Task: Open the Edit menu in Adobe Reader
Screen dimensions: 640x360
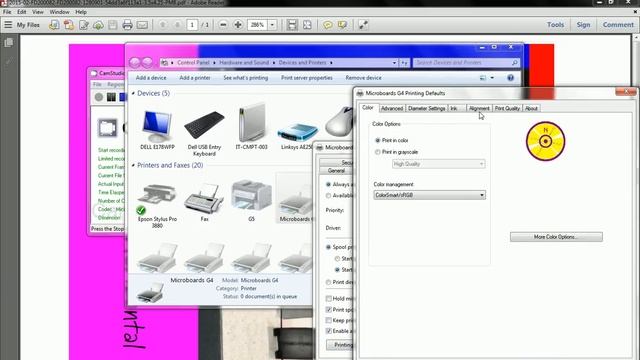Action: [22, 12]
